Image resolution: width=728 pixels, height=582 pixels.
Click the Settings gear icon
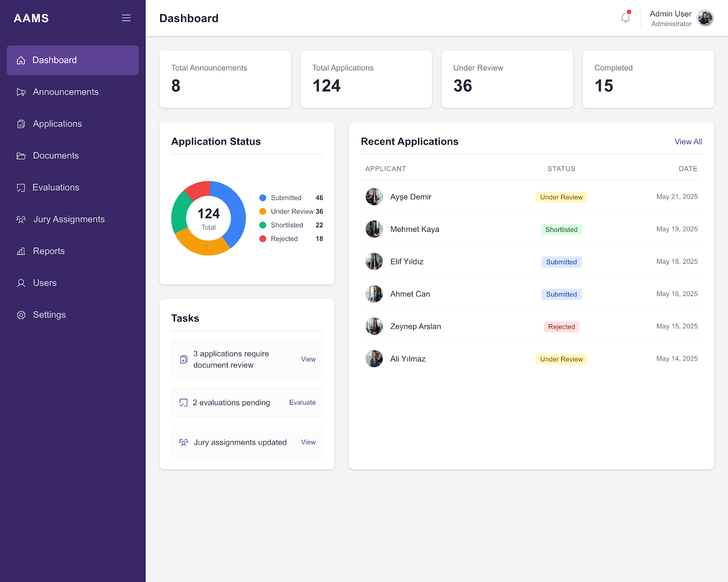tap(21, 315)
